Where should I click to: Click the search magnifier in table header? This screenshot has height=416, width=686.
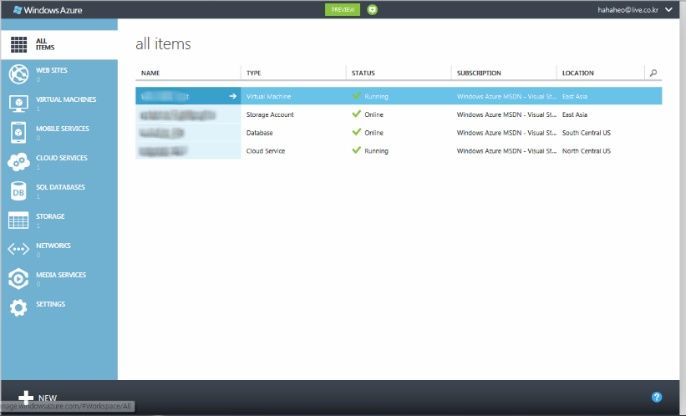653,73
